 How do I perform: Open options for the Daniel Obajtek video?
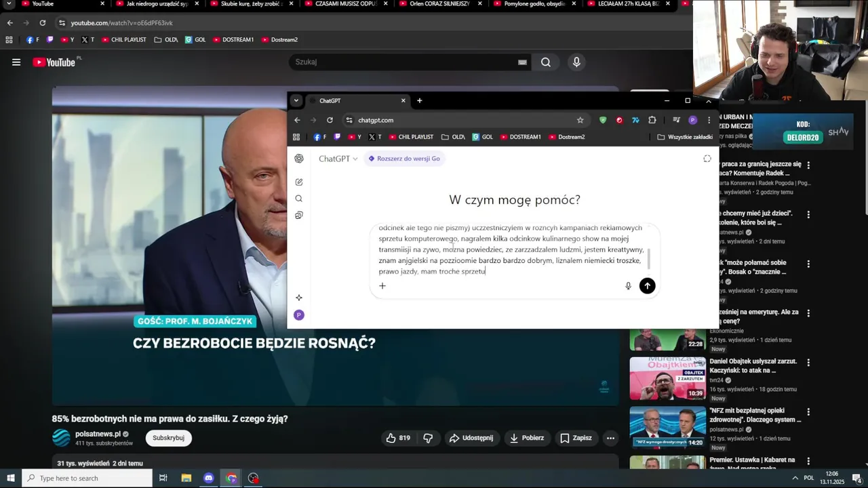coord(808,363)
